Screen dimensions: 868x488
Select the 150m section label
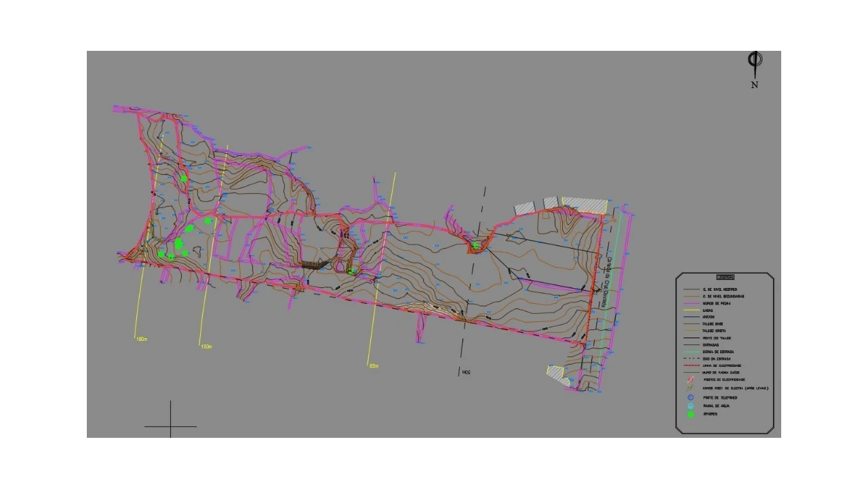[x=206, y=346]
